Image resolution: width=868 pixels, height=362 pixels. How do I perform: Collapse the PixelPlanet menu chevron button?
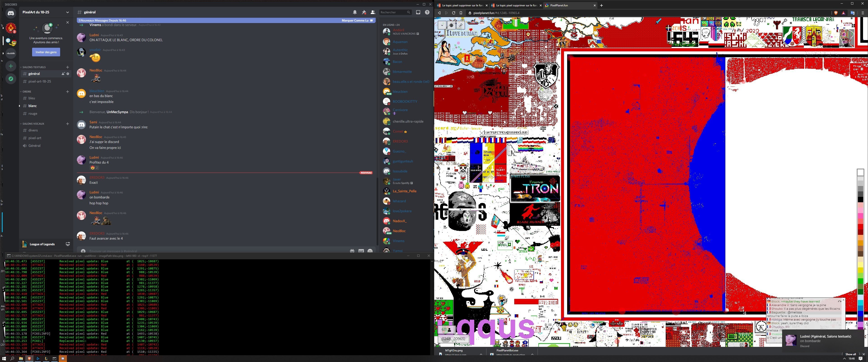point(442,25)
